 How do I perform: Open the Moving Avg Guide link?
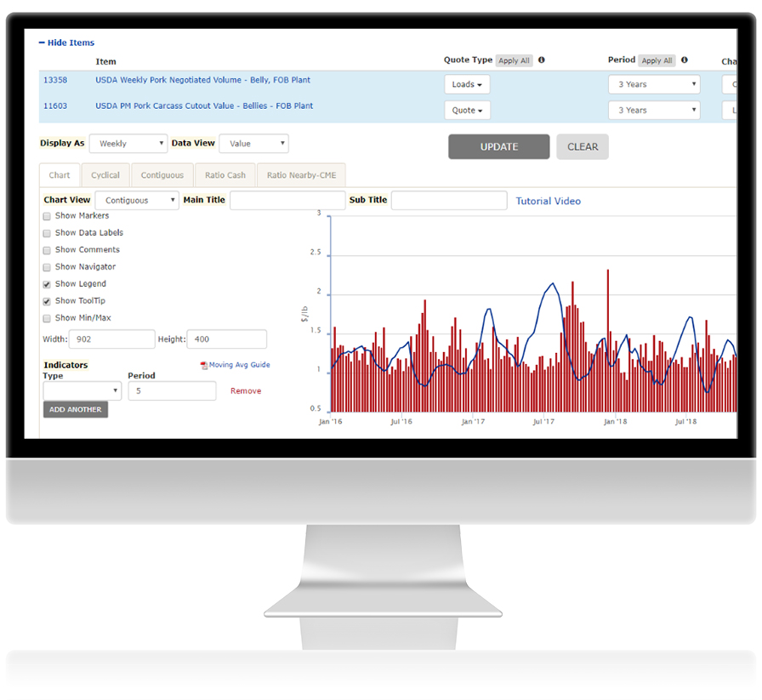[x=240, y=365]
